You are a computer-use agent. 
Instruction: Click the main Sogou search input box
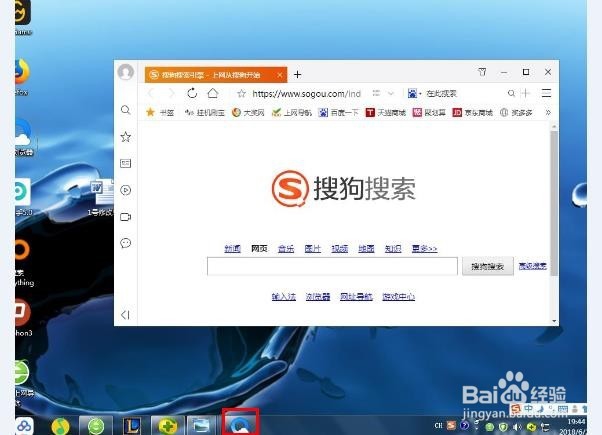coord(332,266)
